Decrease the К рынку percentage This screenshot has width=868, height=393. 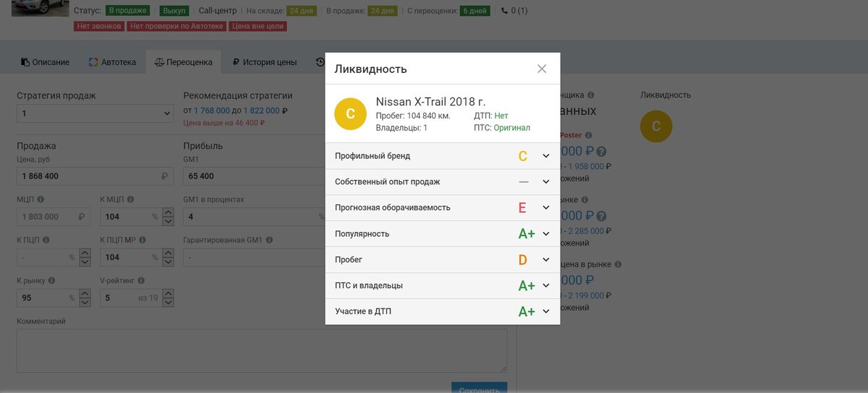click(x=85, y=302)
